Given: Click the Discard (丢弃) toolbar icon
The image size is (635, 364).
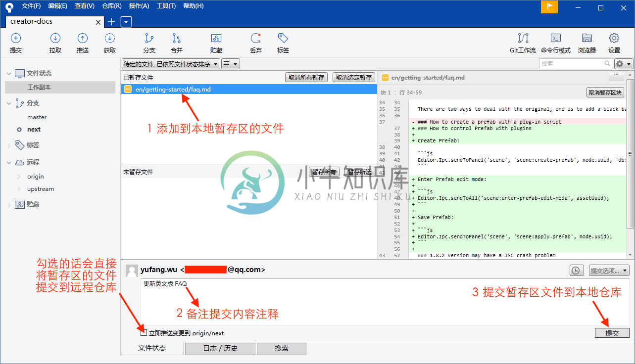Looking at the screenshot, I should [255, 39].
